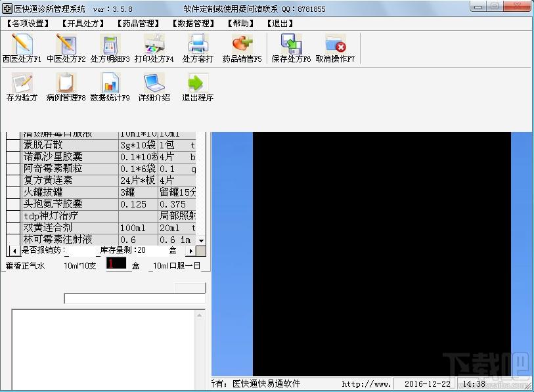Open the 【药品管理】 menu
The height and width of the screenshot is (392, 534).
point(138,24)
